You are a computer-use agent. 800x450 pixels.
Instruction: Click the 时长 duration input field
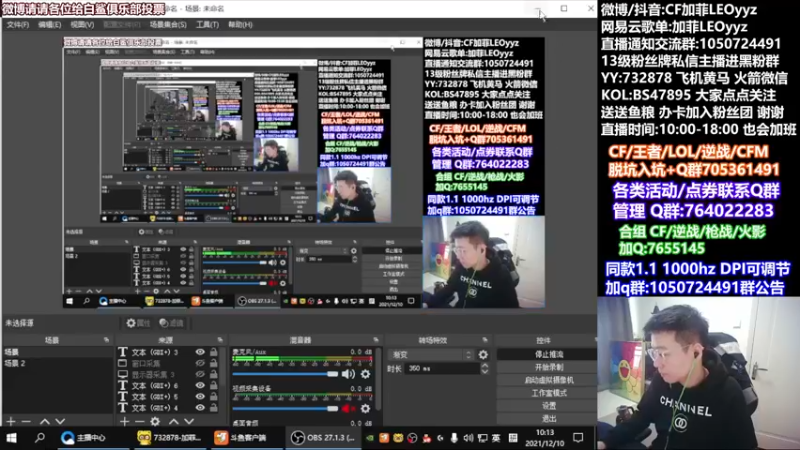click(x=443, y=368)
